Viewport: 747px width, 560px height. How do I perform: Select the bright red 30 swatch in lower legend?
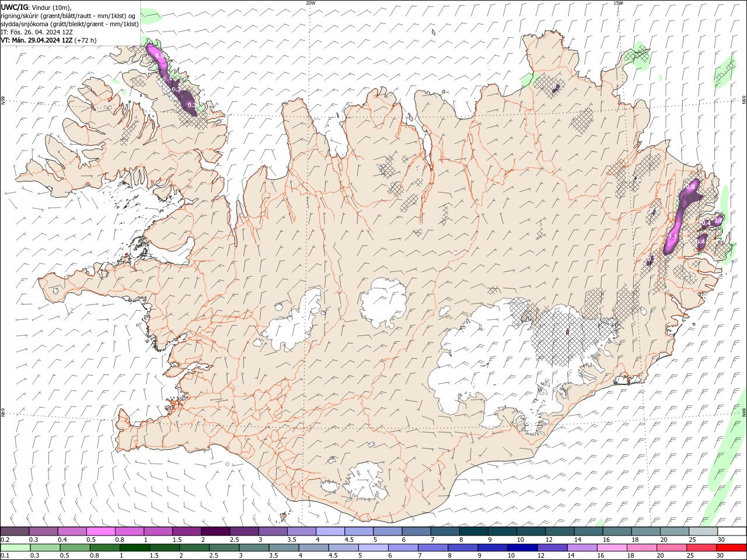[x=731, y=547]
